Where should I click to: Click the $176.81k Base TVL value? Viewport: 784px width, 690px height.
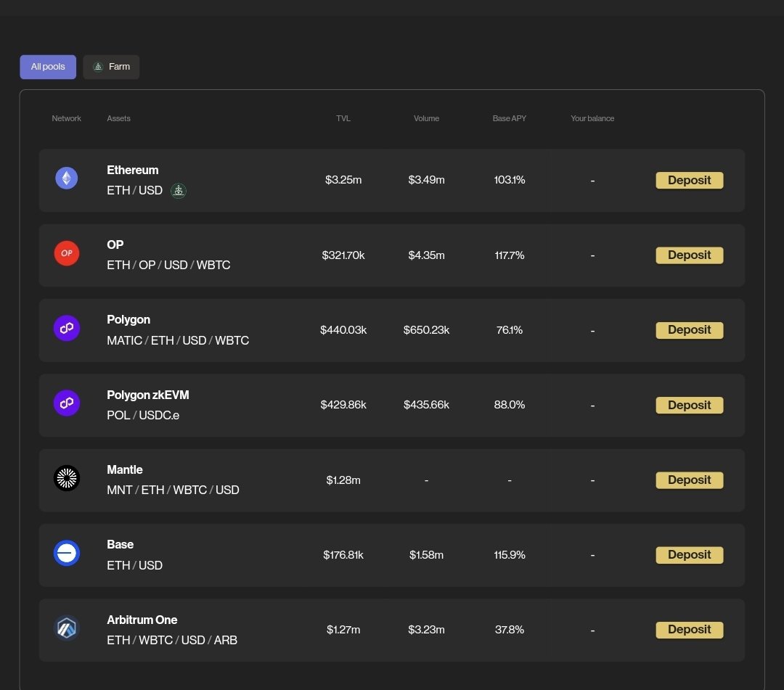pos(343,555)
